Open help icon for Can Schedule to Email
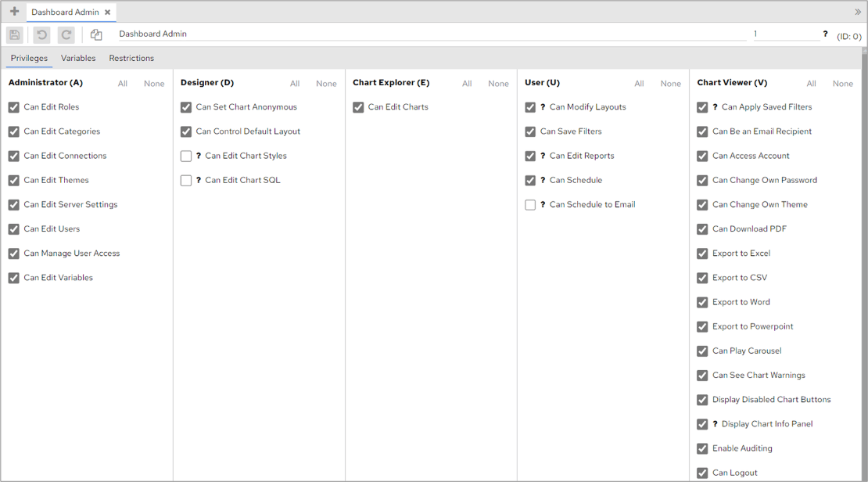 tap(543, 204)
